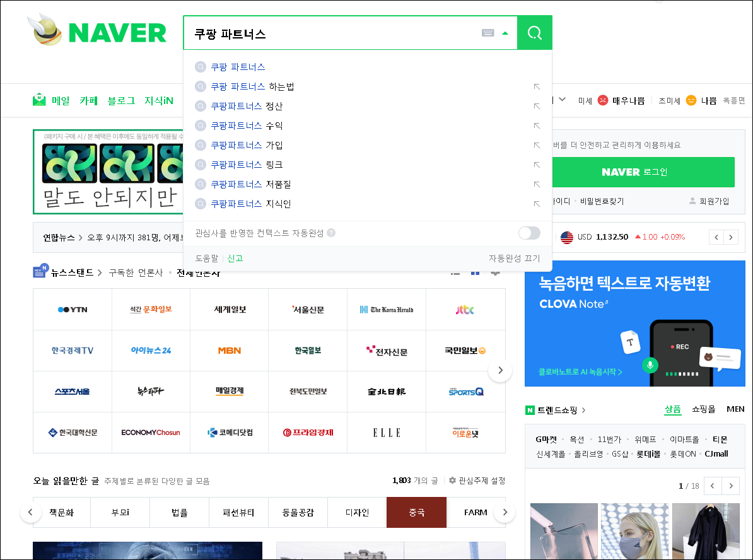Click insert arrow for 쿠팡파트너스 가입
753x560 pixels.
click(x=537, y=146)
